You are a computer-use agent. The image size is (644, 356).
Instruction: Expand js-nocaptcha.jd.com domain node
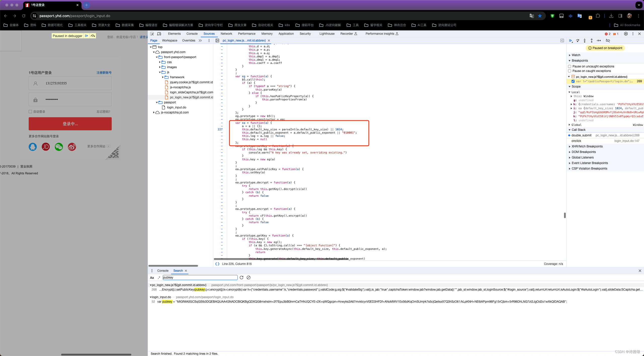point(154,112)
